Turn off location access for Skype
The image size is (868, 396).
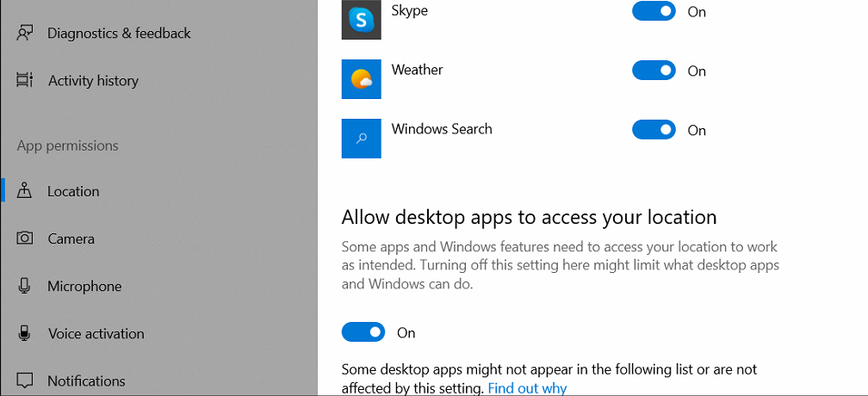[654, 11]
